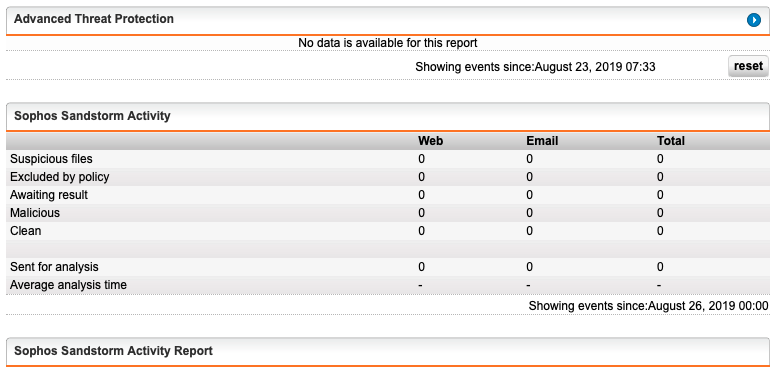Select the Awaiting result row label
The image size is (779, 375).
(x=49, y=195)
